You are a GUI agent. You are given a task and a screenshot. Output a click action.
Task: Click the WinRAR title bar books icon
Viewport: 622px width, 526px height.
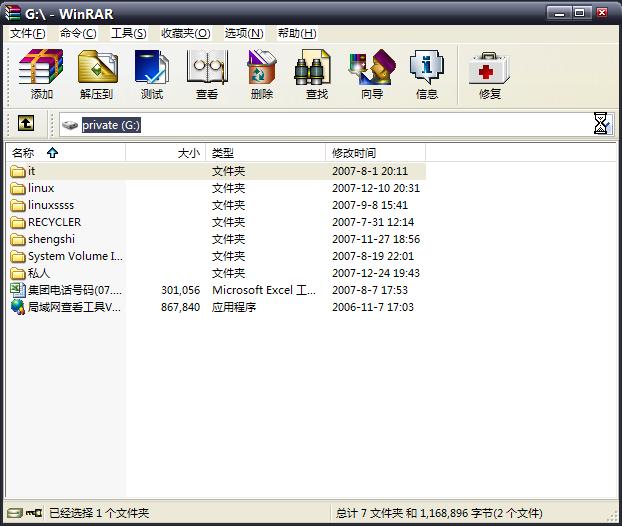coord(13,13)
